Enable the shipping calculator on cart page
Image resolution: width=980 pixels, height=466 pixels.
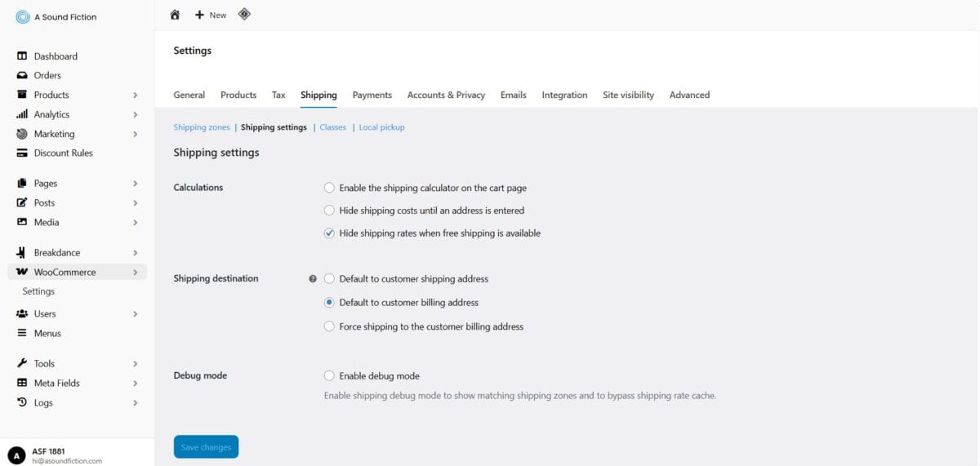pyautogui.click(x=329, y=188)
